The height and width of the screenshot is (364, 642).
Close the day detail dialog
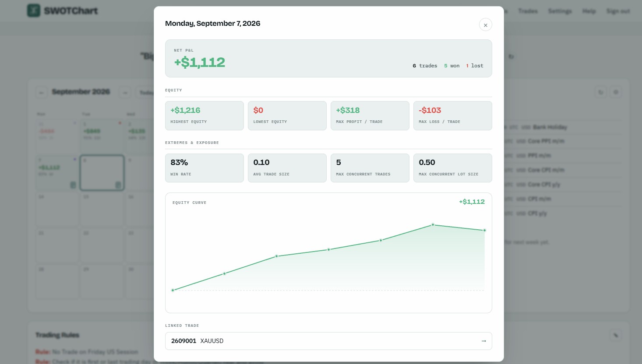pos(485,25)
